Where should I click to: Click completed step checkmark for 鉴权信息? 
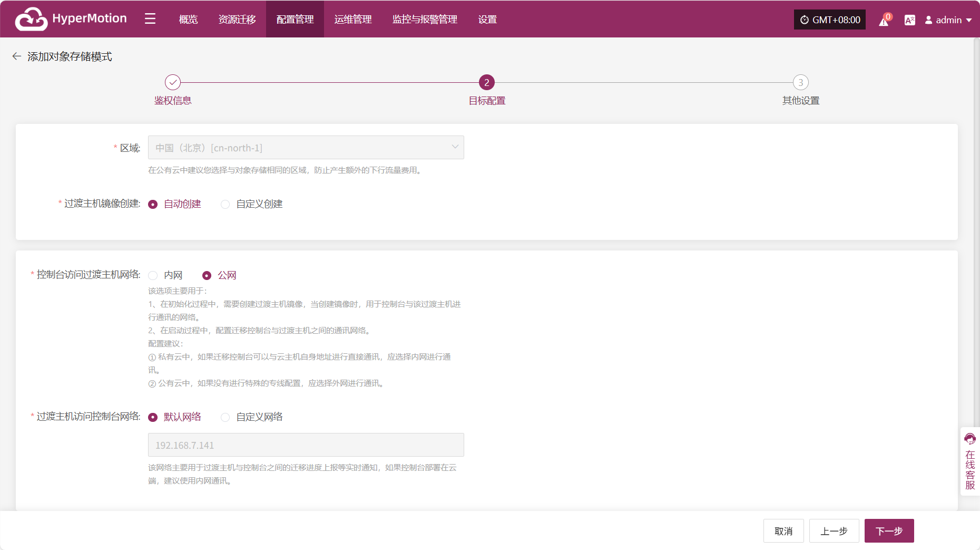click(173, 82)
